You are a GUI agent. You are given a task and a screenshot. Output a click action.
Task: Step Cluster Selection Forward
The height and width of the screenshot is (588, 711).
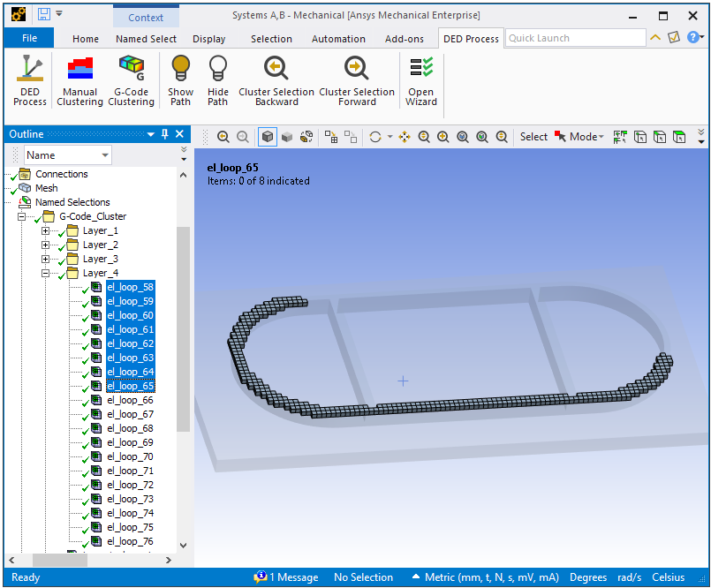(357, 79)
